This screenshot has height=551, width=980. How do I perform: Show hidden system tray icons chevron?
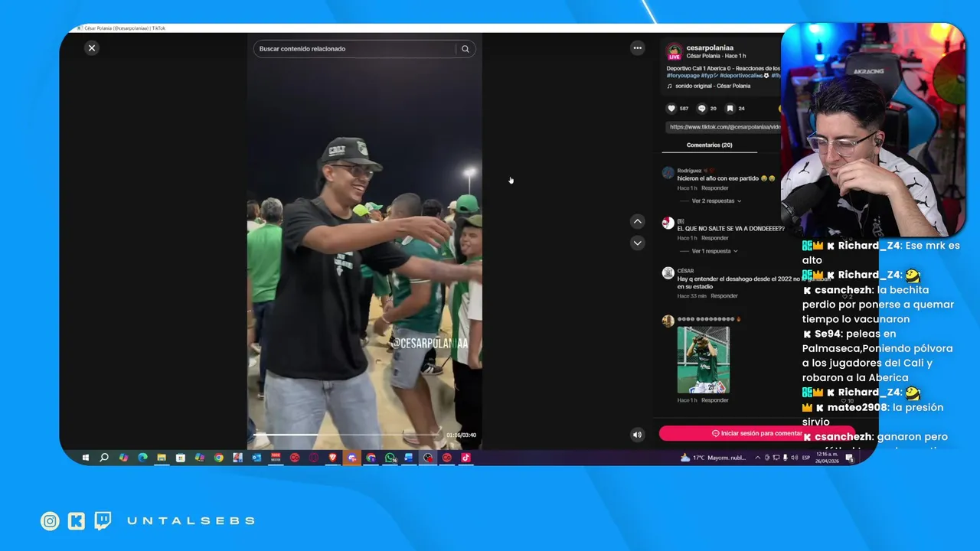[758, 458]
